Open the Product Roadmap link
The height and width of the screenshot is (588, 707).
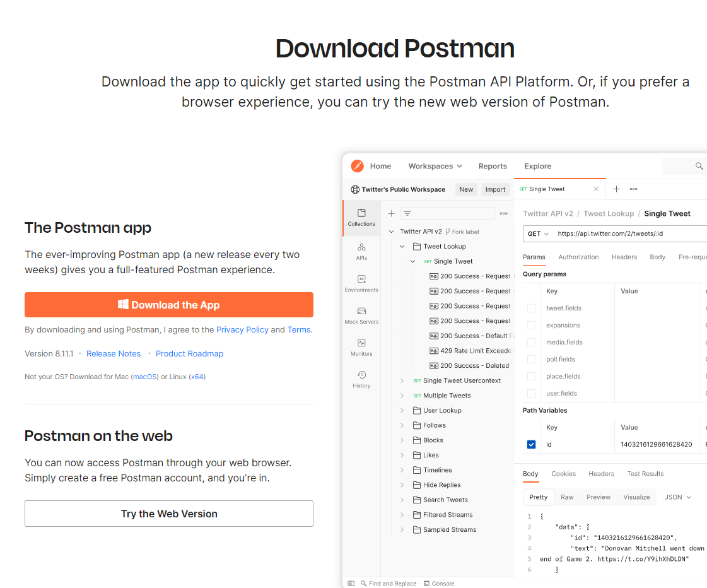pyautogui.click(x=189, y=353)
